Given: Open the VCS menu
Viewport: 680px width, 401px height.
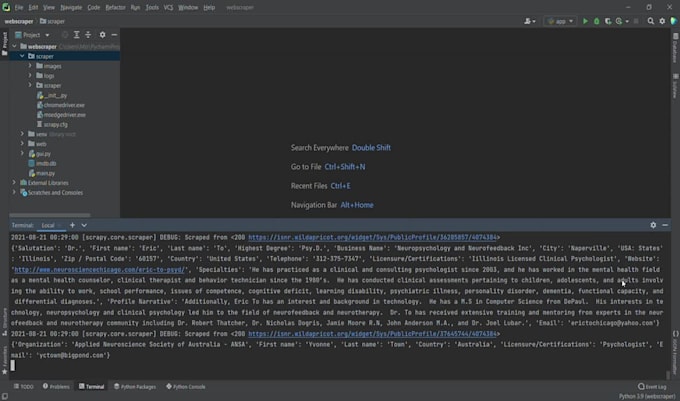Looking at the screenshot, I should [168, 7].
